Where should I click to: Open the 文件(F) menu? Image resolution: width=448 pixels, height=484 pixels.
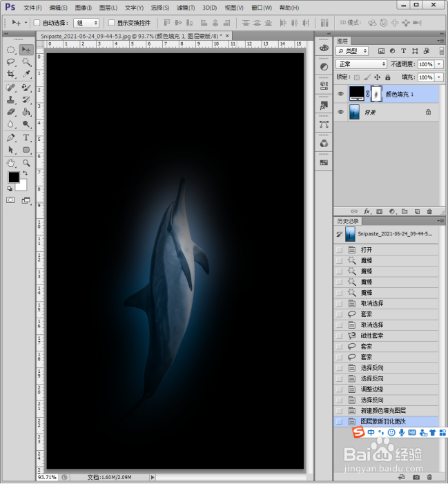32,8
